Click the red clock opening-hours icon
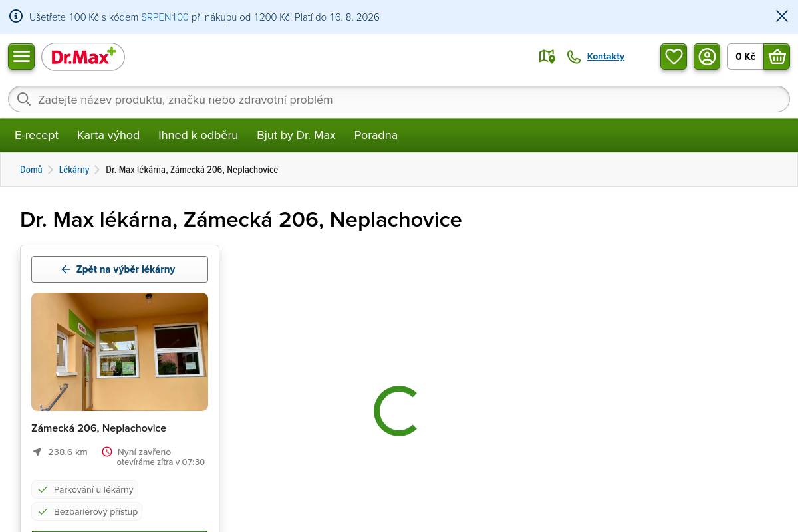This screenshot has height=532, width=798. pos(107,452)
